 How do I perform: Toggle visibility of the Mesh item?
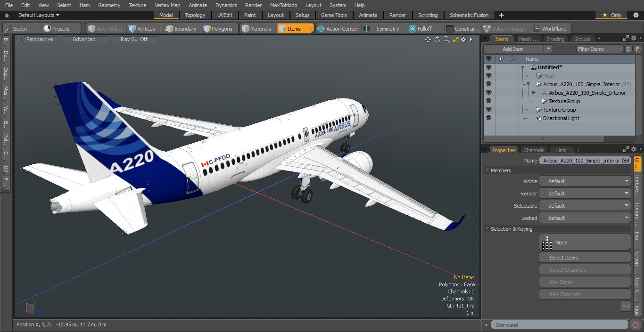(x=488, y=76)
